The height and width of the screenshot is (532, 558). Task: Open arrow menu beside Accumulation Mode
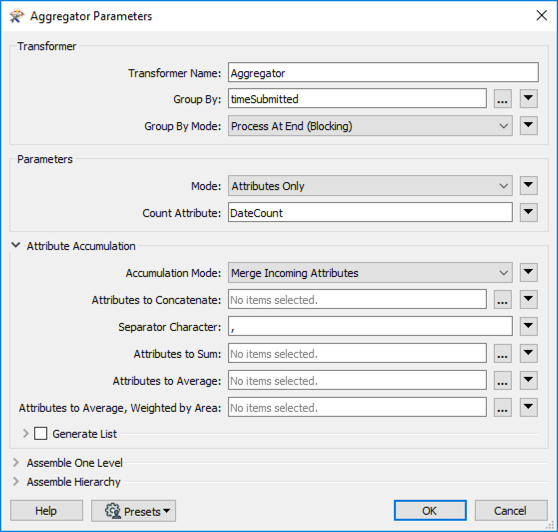[528, 272]
